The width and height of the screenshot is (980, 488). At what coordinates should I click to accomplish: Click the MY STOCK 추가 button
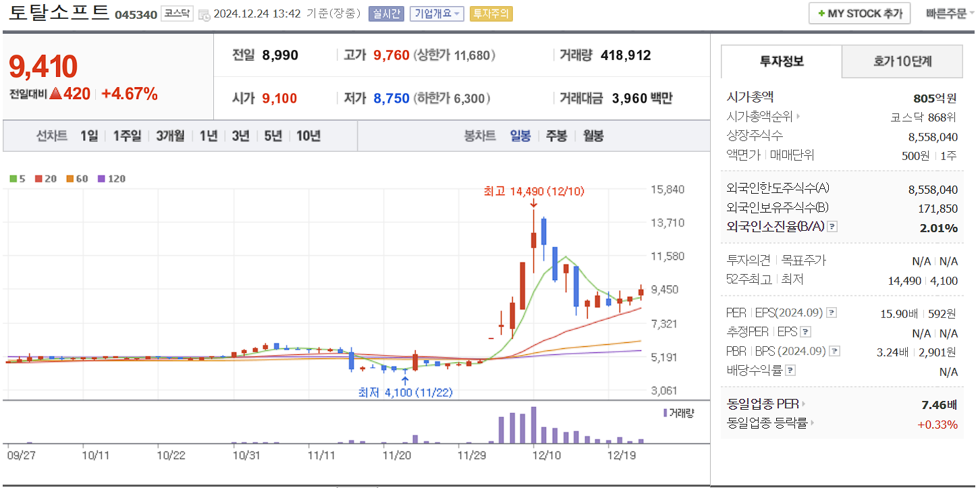(859, 13)
